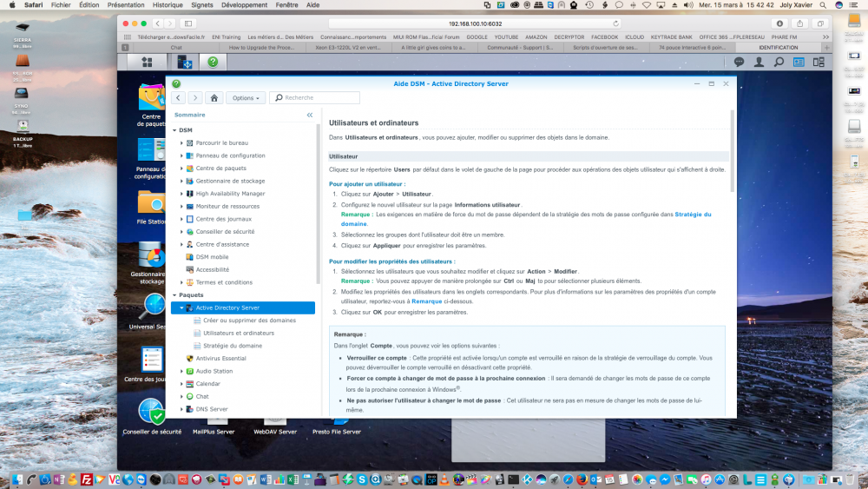Click the help home icon
Viewport: 868px width, 489px height.
click(x=214, y=98)
